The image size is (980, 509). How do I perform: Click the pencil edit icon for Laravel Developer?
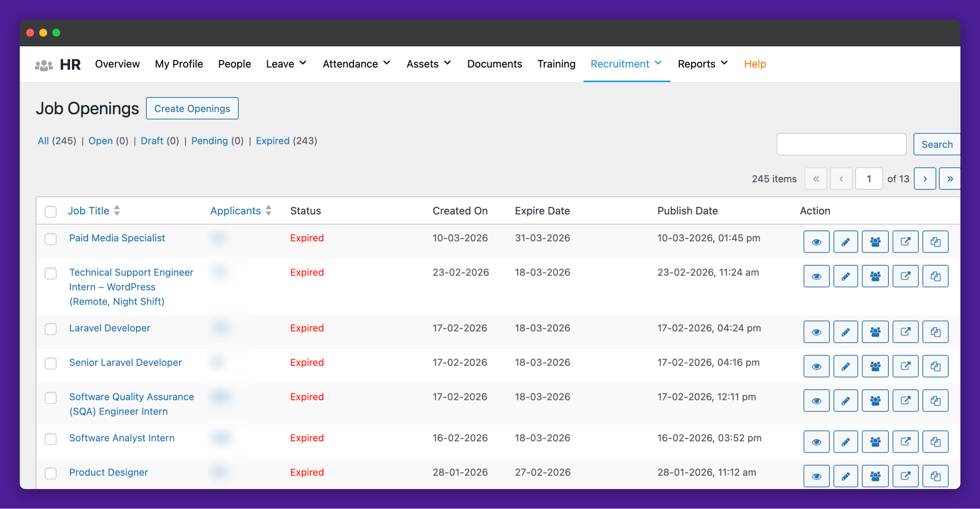pyautogui.click(x=845, y=332)
